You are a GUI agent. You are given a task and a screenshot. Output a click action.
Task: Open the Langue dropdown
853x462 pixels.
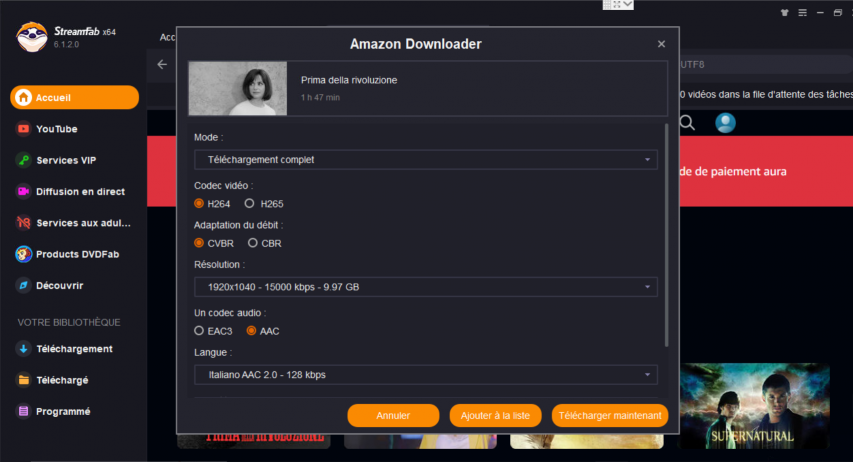click(426, 375)
